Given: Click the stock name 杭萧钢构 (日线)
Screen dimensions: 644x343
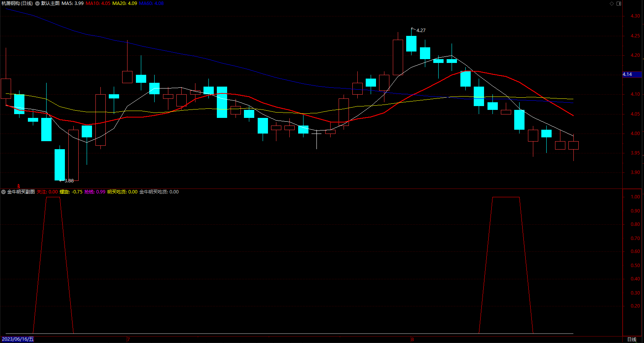Looking at the screenshot, I should [x=17, y=3].
